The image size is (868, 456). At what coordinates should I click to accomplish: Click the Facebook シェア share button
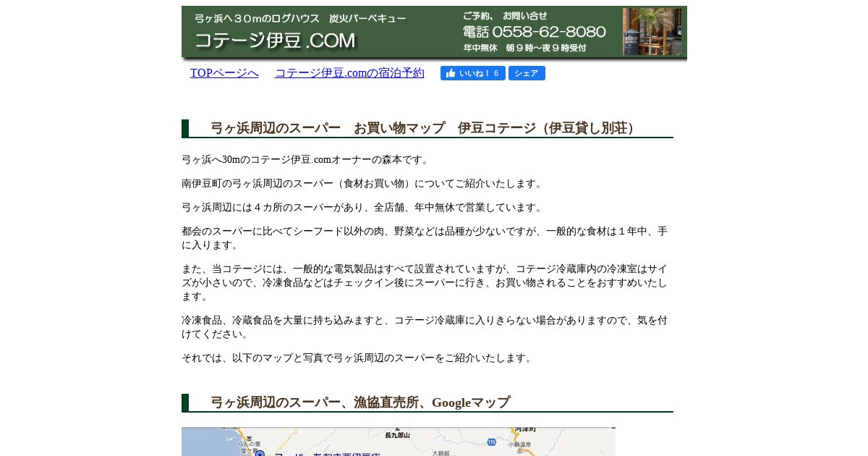pyautogui.click(x=527, y=73)
